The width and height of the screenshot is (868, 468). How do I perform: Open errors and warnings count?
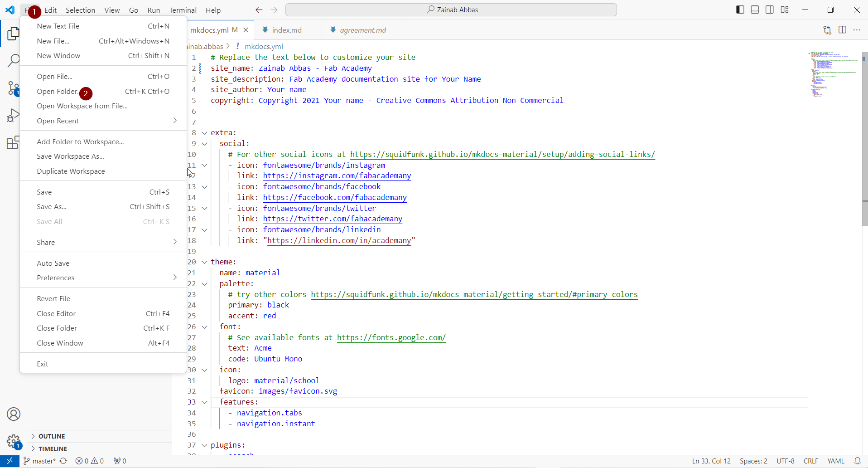[90, 461]
